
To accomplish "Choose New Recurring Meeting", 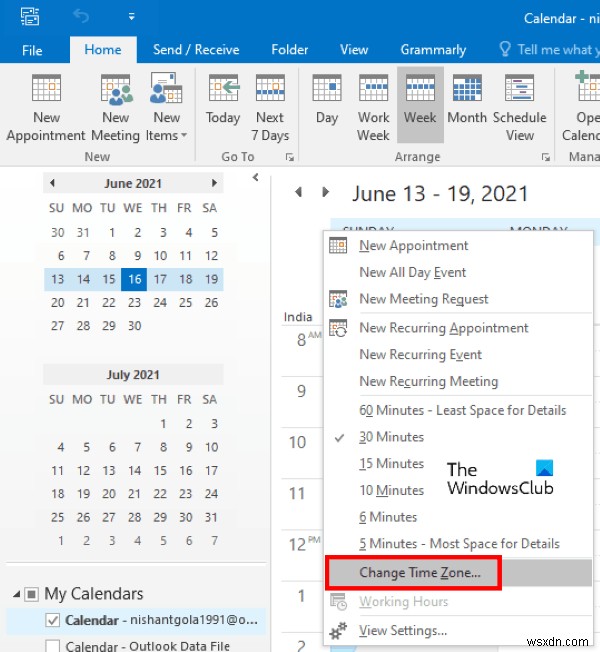I will 458,381.
